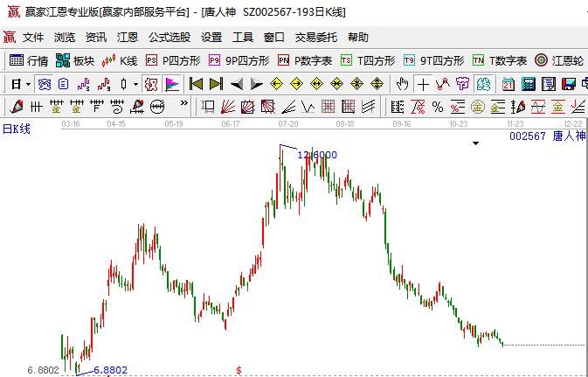Click the 板块 toolbar button

point(75,60)
